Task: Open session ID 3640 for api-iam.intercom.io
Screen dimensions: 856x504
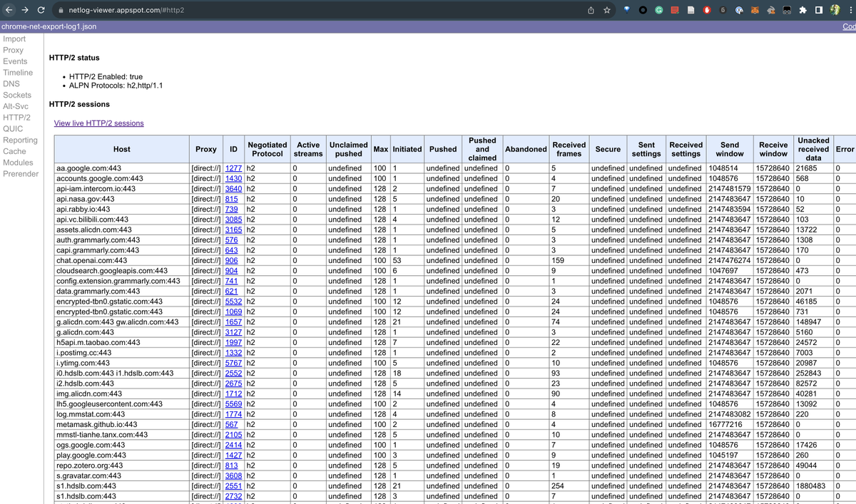Action: tap(233, 189)
